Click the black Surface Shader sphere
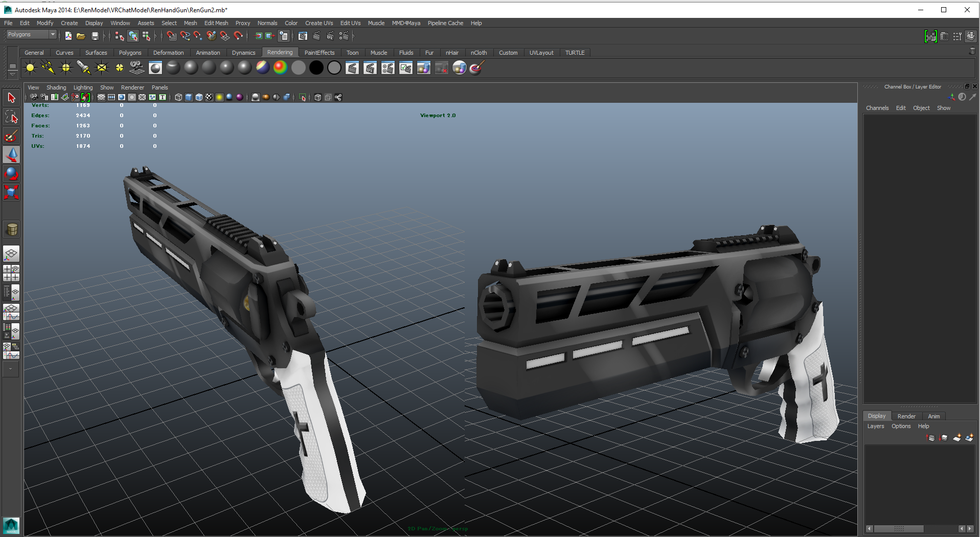Viewport: 980px width, 537px height. pos(316,68)
